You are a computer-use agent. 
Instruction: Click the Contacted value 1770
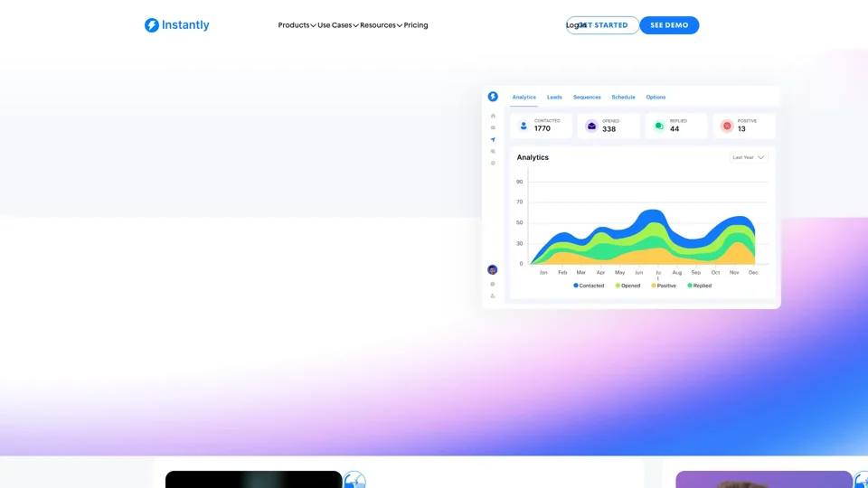[x=542, y=129]
